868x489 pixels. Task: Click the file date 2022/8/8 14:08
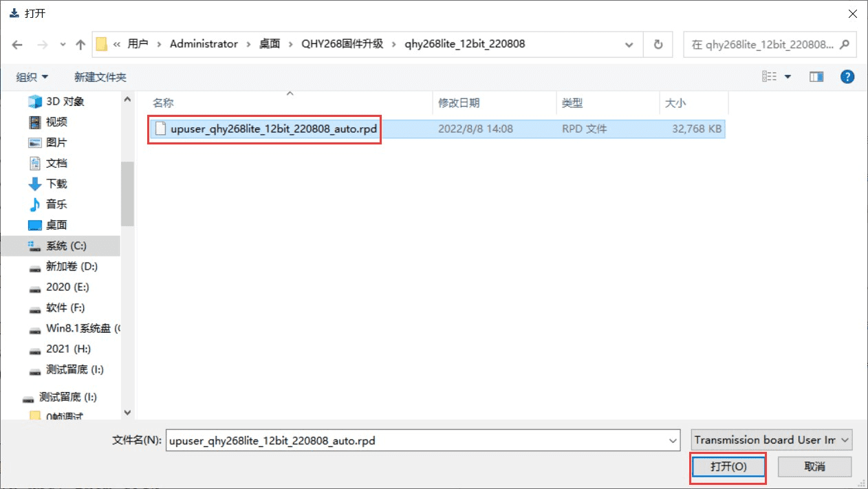pyautogui.click(x=475, y=129)
